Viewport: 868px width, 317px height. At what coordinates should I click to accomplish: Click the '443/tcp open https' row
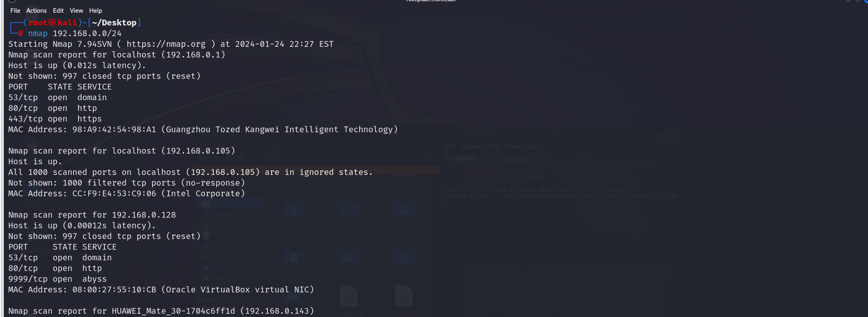click(55, 119)
